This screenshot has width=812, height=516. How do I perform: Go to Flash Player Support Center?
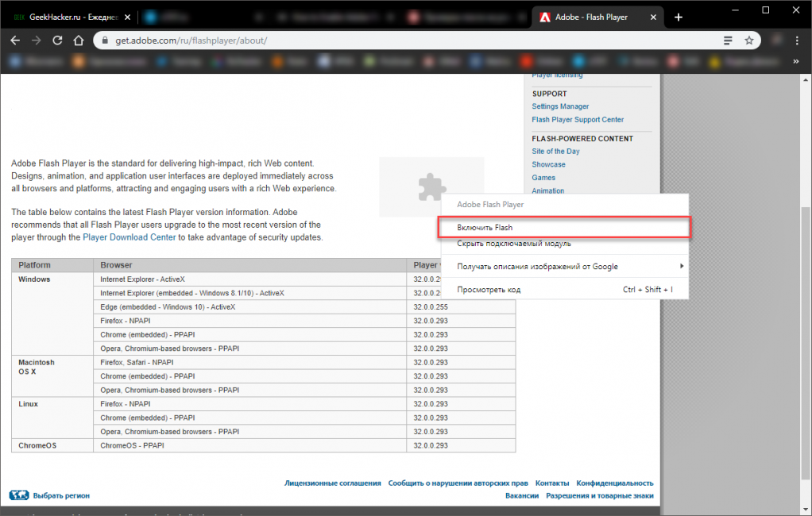point(578,120)
